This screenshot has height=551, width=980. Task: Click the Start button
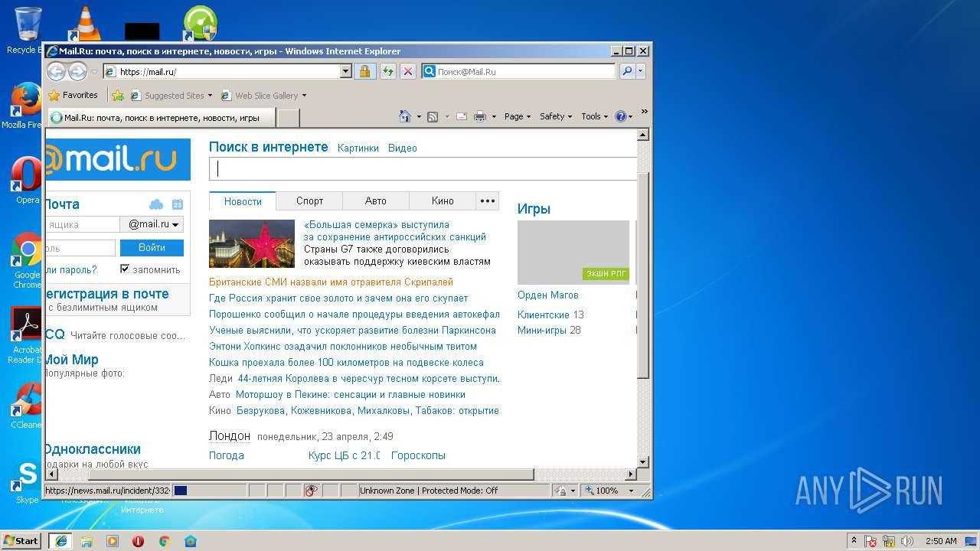coord(21,540)
